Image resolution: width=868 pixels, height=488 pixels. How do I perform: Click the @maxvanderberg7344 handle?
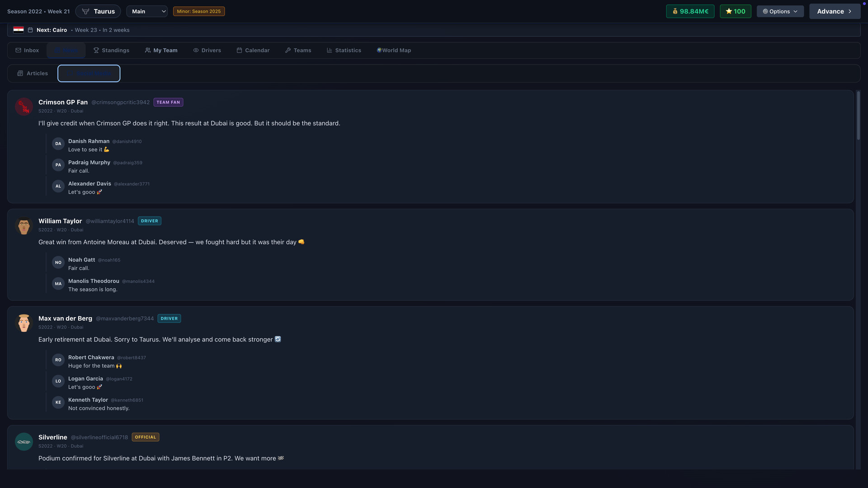125,319
